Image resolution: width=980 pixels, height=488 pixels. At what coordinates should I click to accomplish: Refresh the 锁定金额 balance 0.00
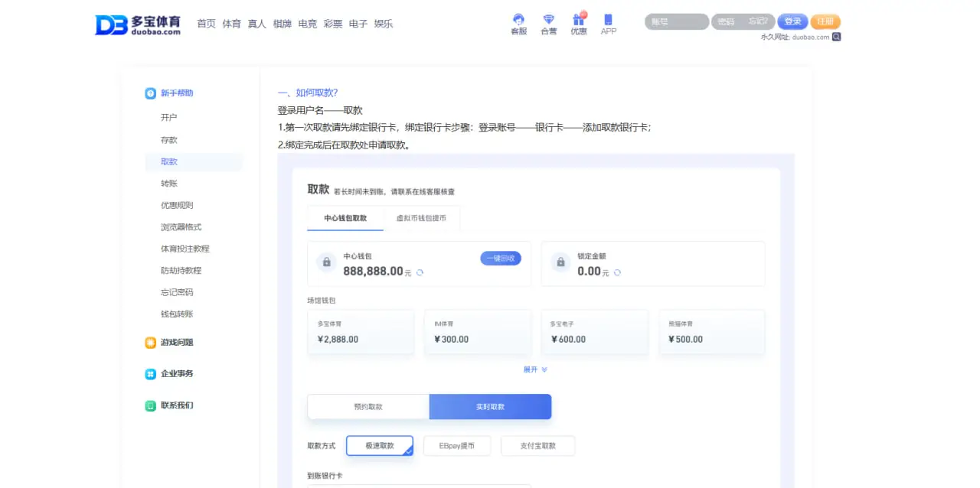tap(617, 272)
